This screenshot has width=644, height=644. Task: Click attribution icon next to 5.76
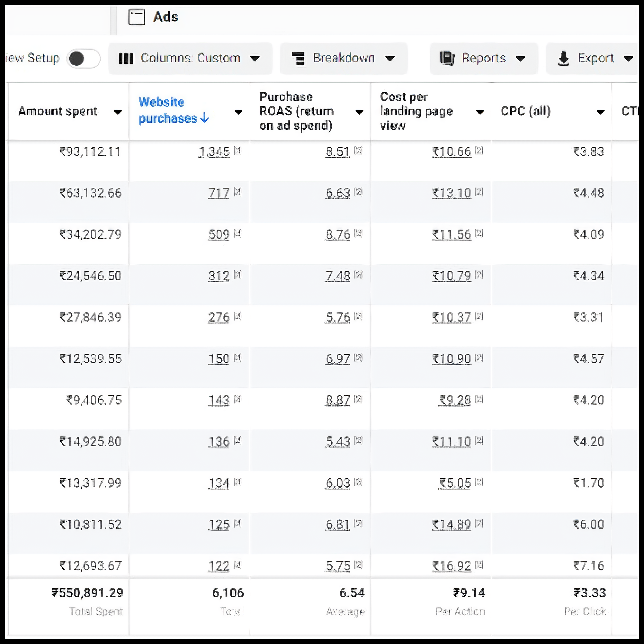pos(358,316)
